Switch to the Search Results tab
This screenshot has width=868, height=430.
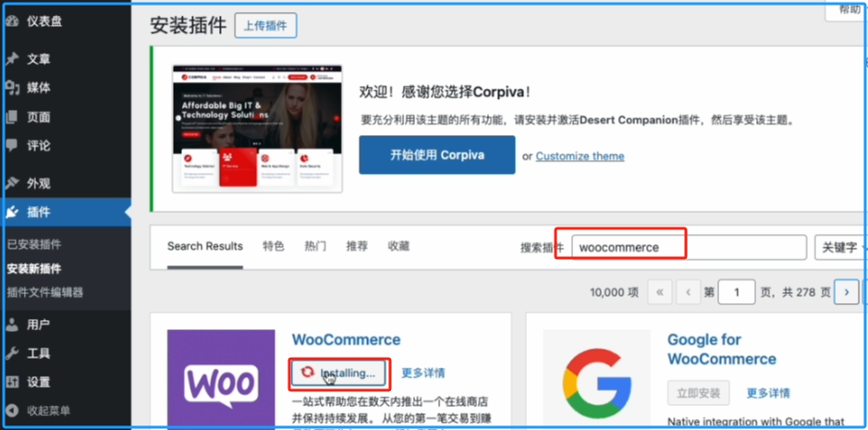(205, 247)
